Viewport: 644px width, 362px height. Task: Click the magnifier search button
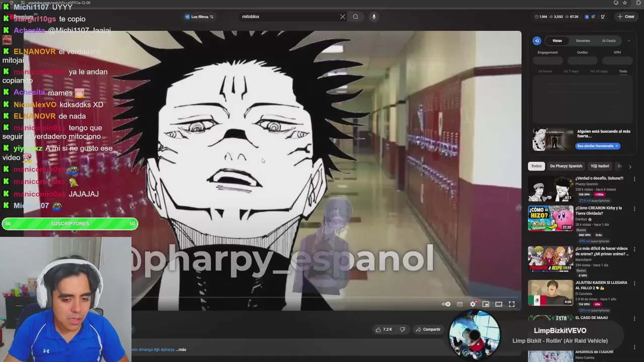tap(356, 17)
